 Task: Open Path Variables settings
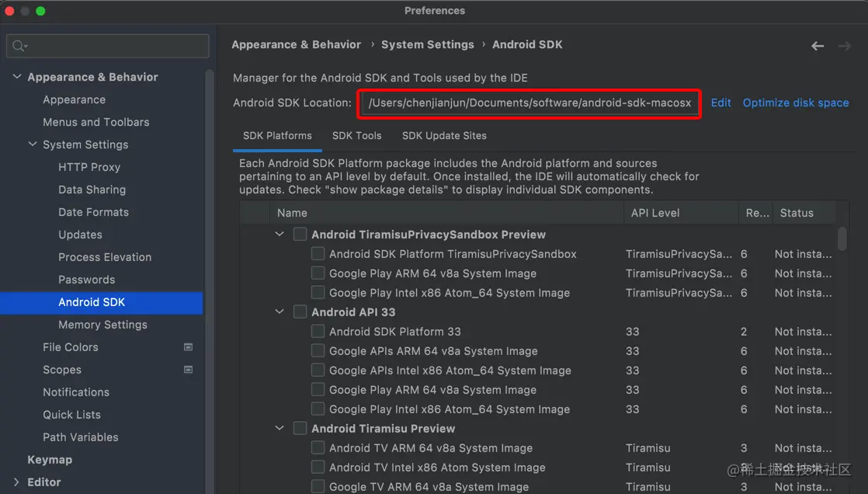coord(80,437)
